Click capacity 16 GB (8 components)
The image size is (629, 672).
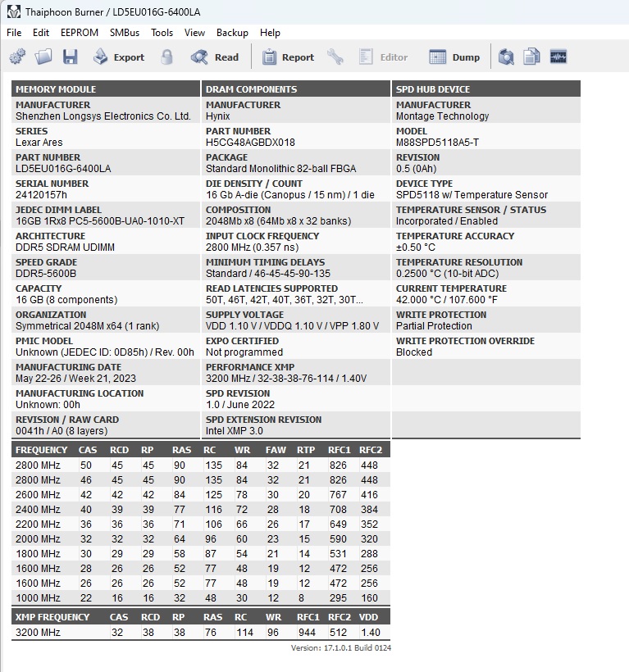[x=66, y=300]
